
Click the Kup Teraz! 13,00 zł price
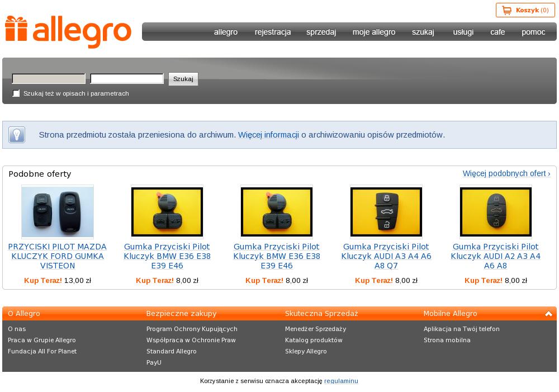pyautogui.click(x=58, y=281)
